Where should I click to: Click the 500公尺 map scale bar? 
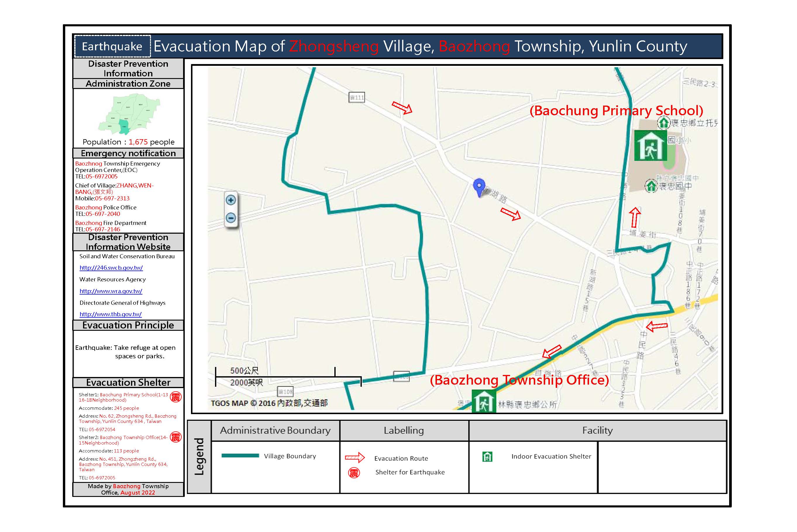pos(288,377)
